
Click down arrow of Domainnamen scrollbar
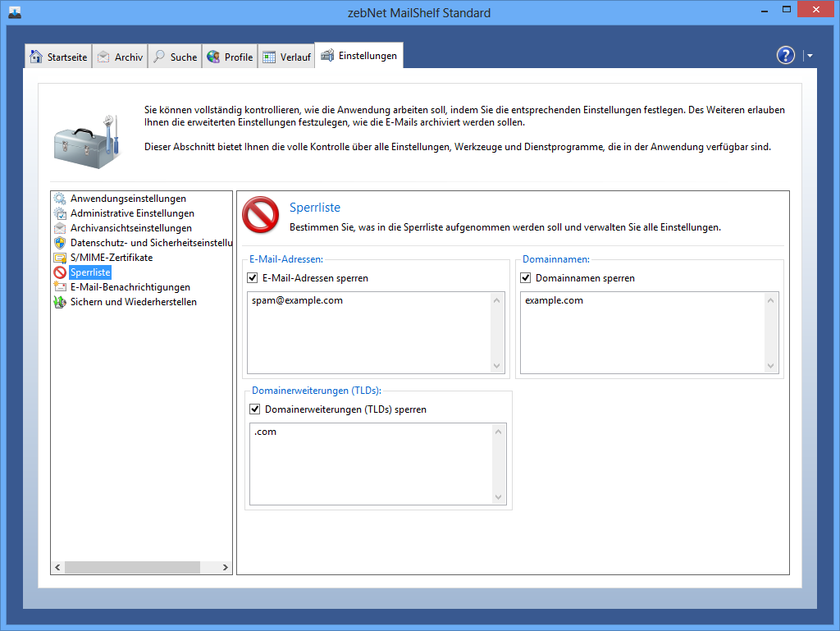pos(770,366)
